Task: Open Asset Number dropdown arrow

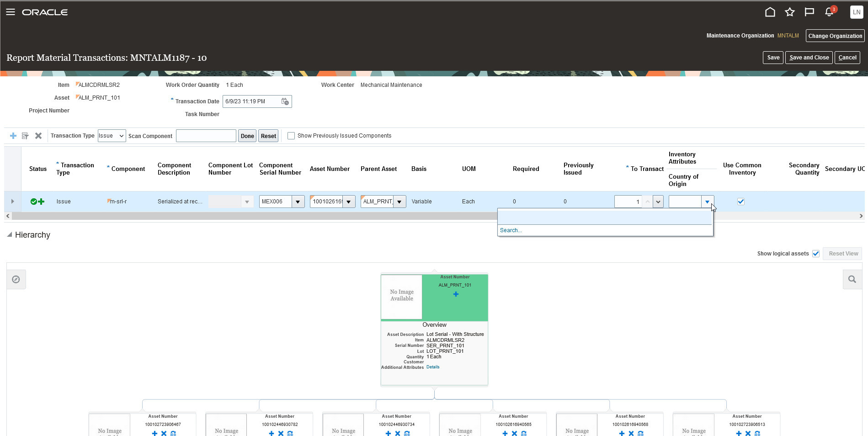Action: click(349, 202)
